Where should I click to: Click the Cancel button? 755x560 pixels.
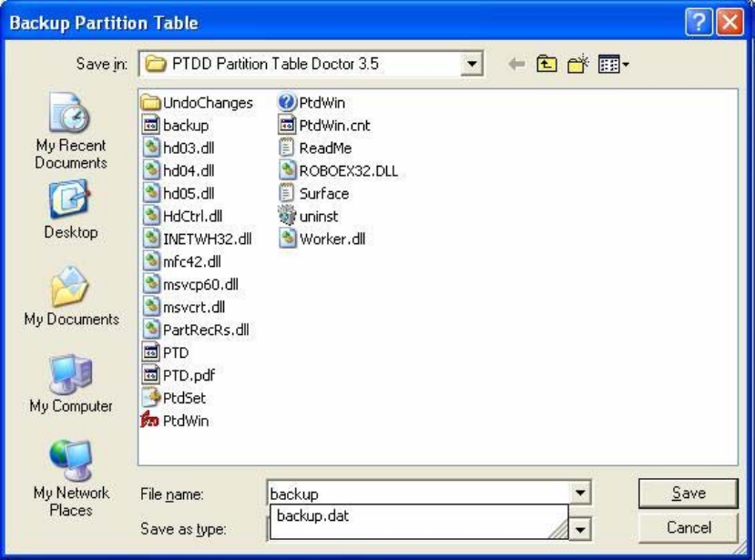(689, 528)
